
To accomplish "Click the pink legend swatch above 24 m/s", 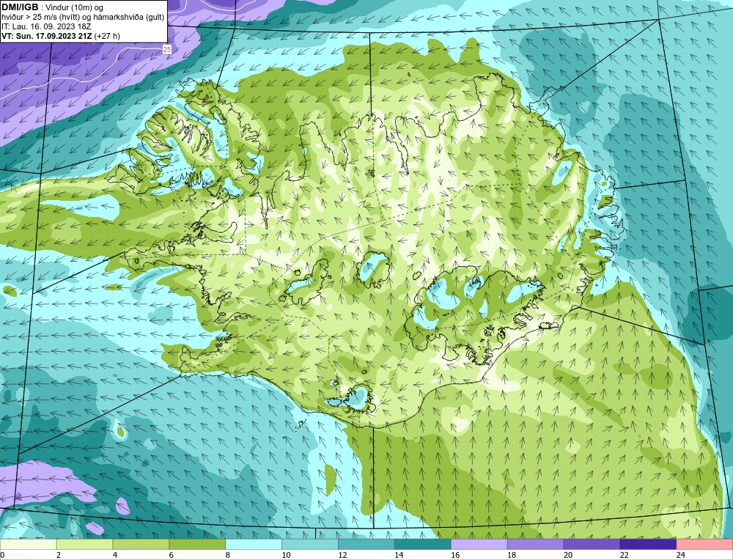I will click(704, 544).
